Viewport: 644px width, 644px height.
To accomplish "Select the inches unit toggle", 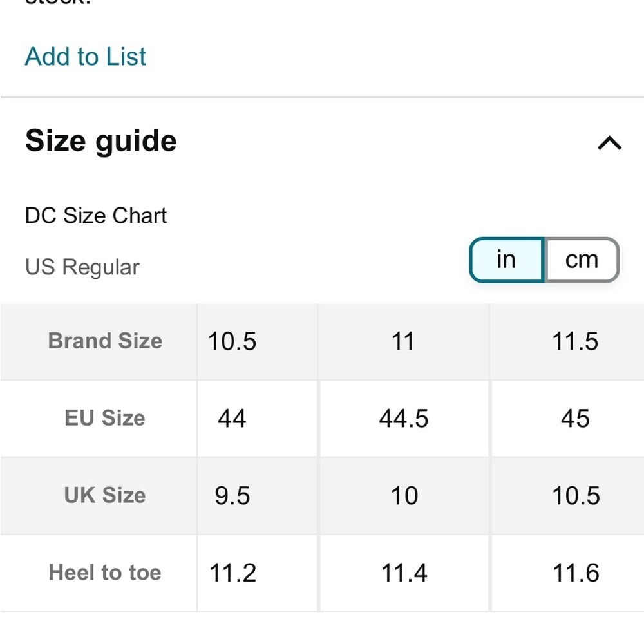I will click(x=507, y=260).
